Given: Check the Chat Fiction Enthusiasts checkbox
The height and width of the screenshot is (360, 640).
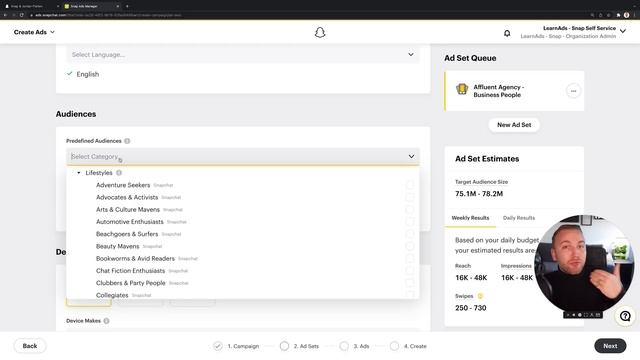Looking at the screenshot, I should coord(410,271).
